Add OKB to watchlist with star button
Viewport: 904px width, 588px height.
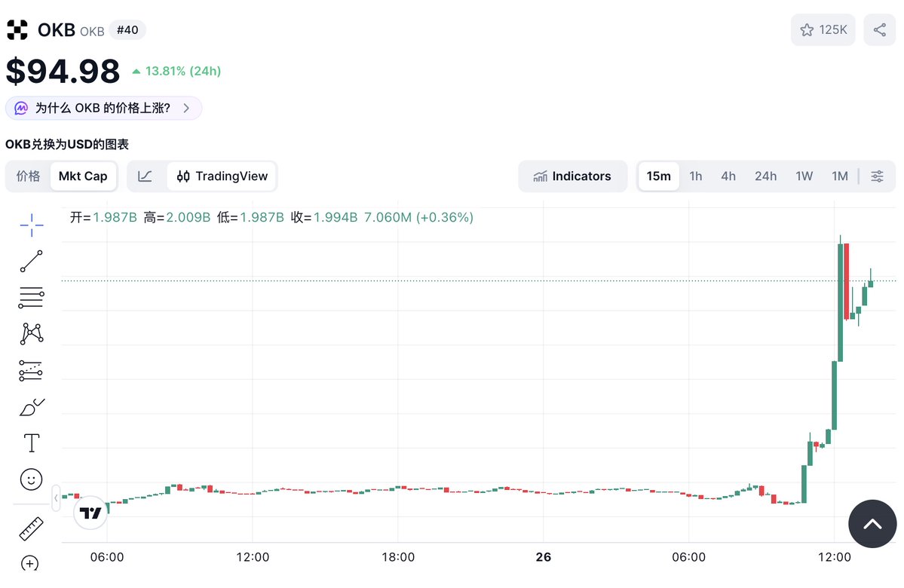tap(823, 30)
